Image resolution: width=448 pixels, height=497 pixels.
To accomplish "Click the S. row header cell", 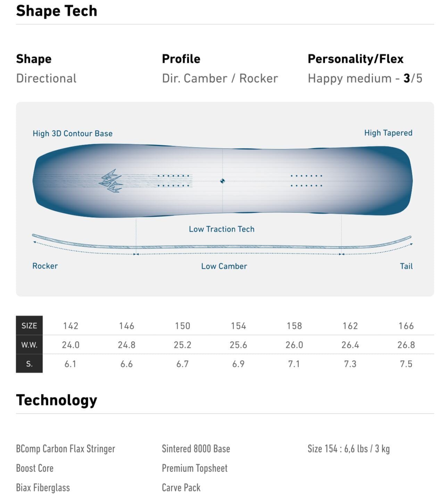I will (x=29, y=364).
